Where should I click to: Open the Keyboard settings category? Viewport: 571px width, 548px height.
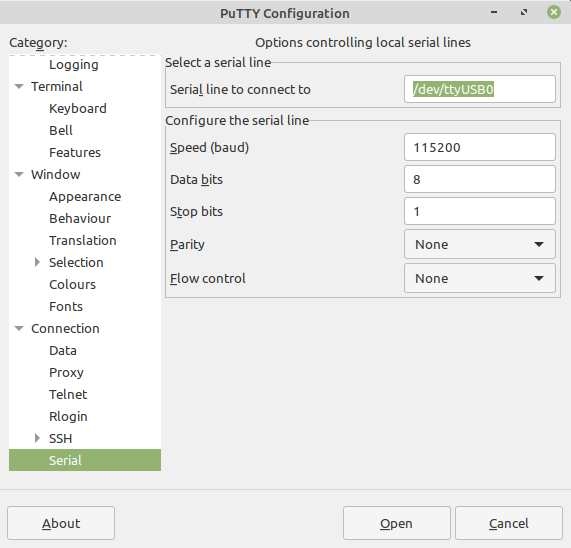click(x=78, y=109)
